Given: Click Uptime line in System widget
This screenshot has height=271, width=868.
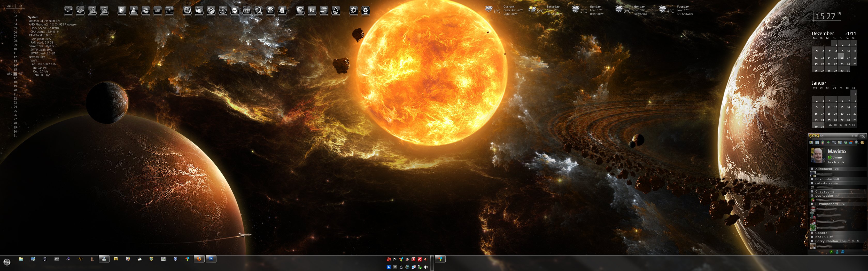Looking at the screenshot, I should click(x=44, y=21).
